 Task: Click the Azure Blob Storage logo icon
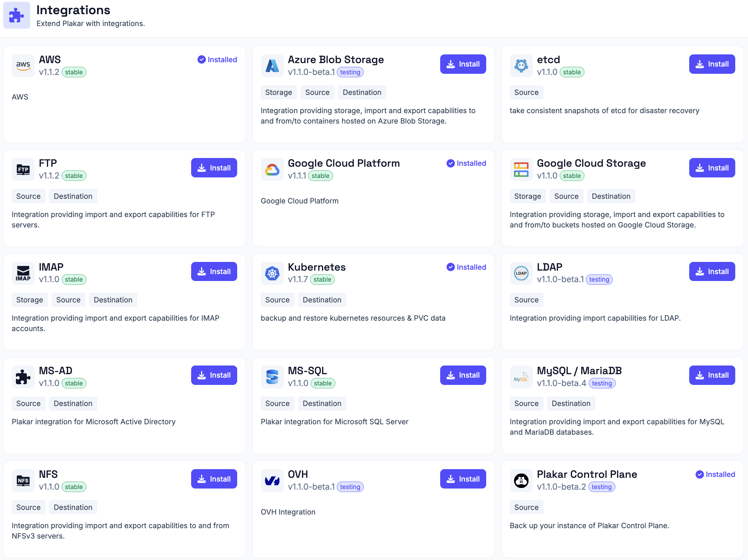272,66
